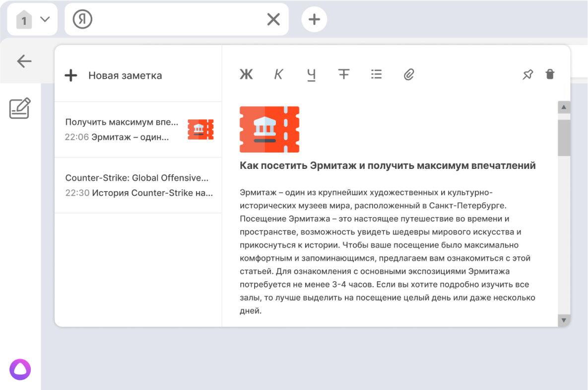Open the new note editor icon in sidebar

tap(19, 108)
